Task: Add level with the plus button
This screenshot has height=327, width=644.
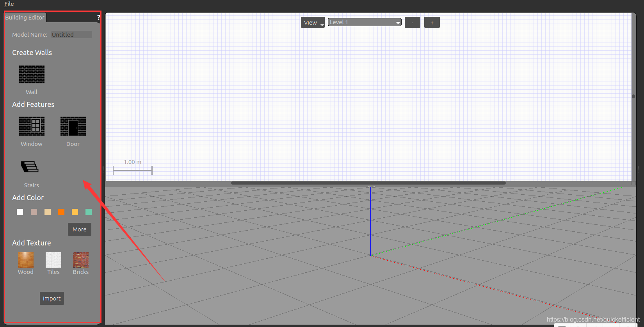Action: pyautogui.click(x=432, y=22)
